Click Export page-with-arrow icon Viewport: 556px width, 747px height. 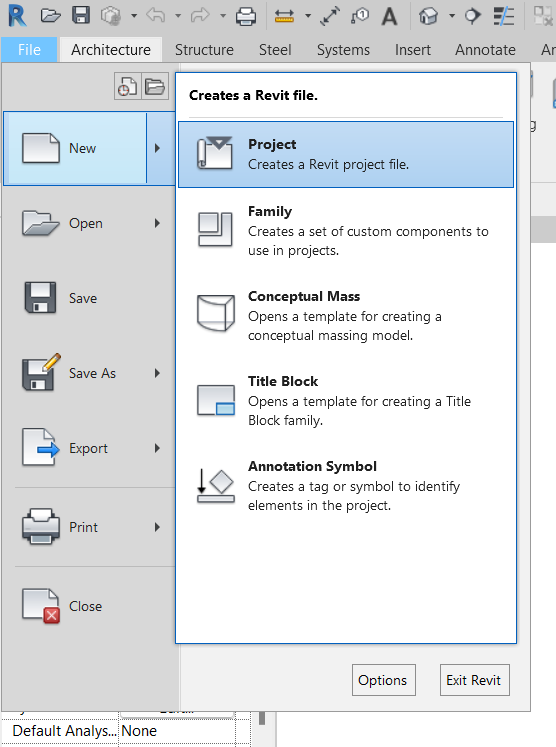[41, 447]
